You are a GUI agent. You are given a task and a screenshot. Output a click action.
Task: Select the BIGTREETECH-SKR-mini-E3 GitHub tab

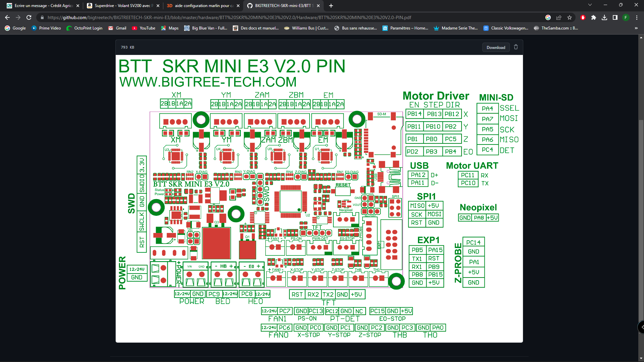coord(283,6)
